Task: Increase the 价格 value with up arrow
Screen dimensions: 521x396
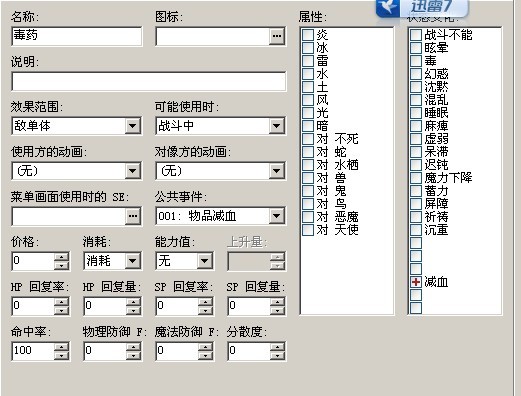Action: (62, 257)
